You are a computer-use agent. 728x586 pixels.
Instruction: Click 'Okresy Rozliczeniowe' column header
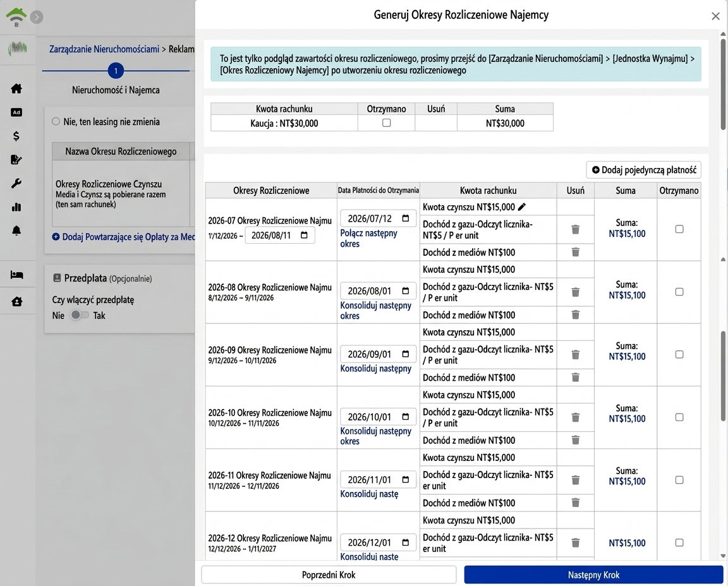pos(271,190)
